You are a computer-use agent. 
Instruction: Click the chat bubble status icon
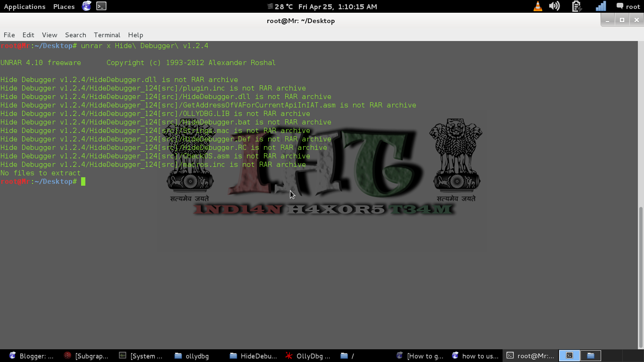tap(620, 6)
